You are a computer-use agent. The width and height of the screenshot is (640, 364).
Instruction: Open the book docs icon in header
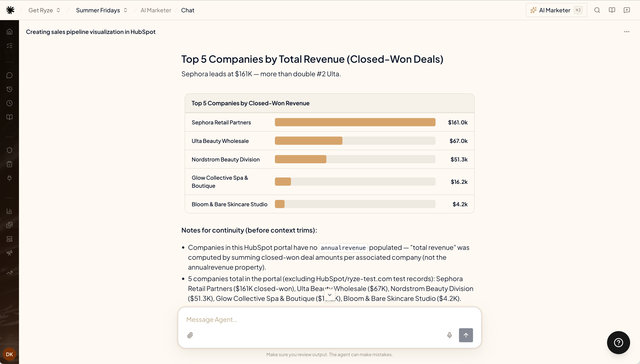coord(612,10)
